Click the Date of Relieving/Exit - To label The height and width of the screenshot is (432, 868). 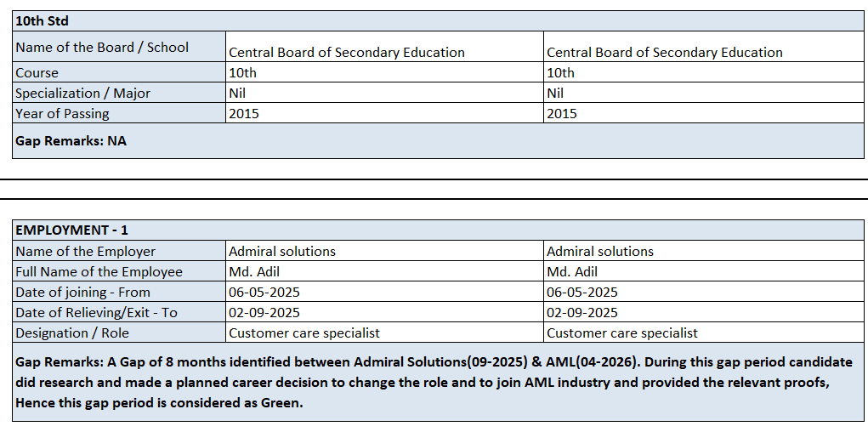pos(119,312)
